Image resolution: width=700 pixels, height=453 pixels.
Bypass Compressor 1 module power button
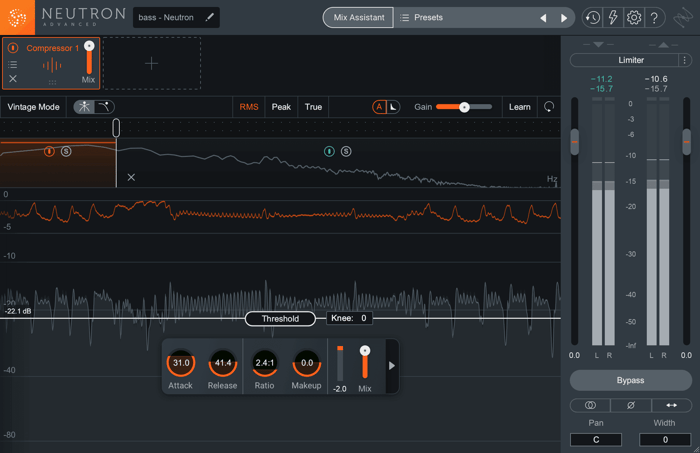click(x=13, y=48)
